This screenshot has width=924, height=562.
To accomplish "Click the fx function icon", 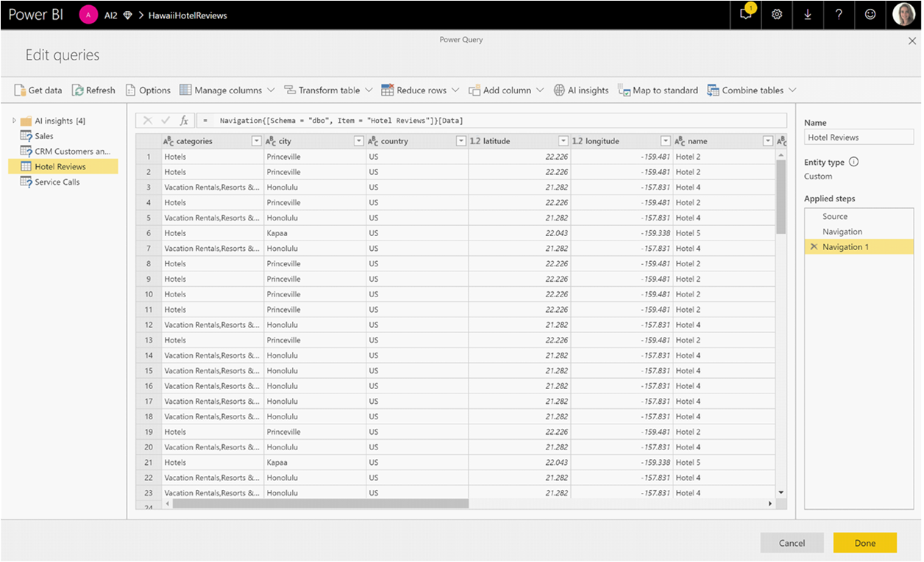I will click(x=184, y=121).
